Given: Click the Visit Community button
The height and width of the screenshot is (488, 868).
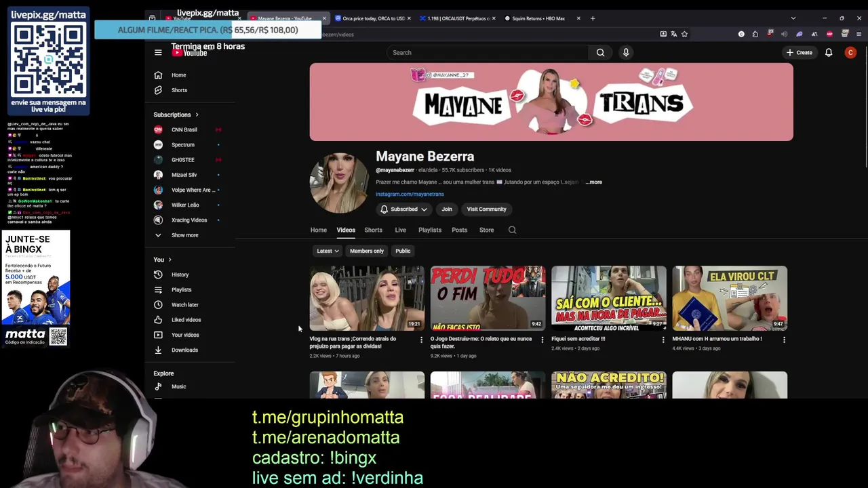Looking at the screenshot, I should [486, 209].
